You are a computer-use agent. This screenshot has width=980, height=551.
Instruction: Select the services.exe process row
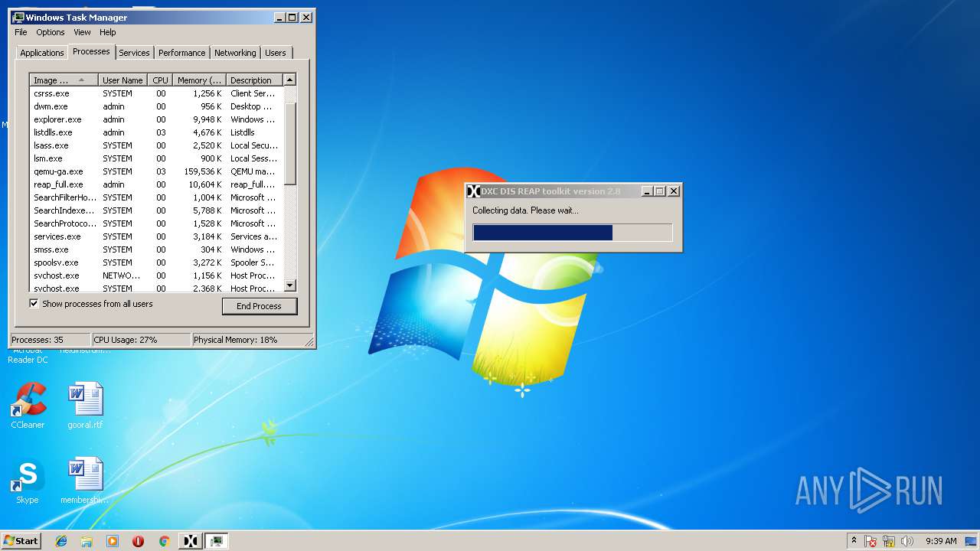click(156, 236)
